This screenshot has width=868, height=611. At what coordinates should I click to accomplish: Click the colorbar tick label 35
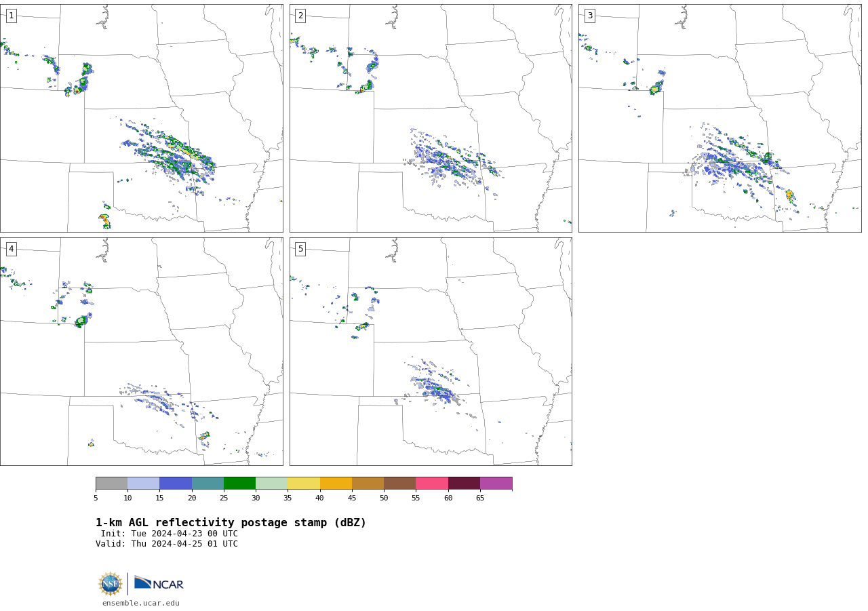(288, 498)
